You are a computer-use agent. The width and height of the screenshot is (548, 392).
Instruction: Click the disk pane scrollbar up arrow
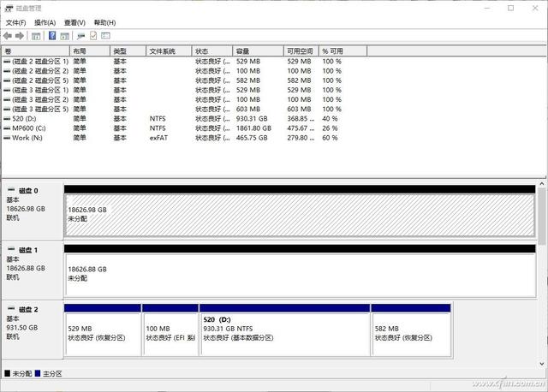[x=542, y=184]
